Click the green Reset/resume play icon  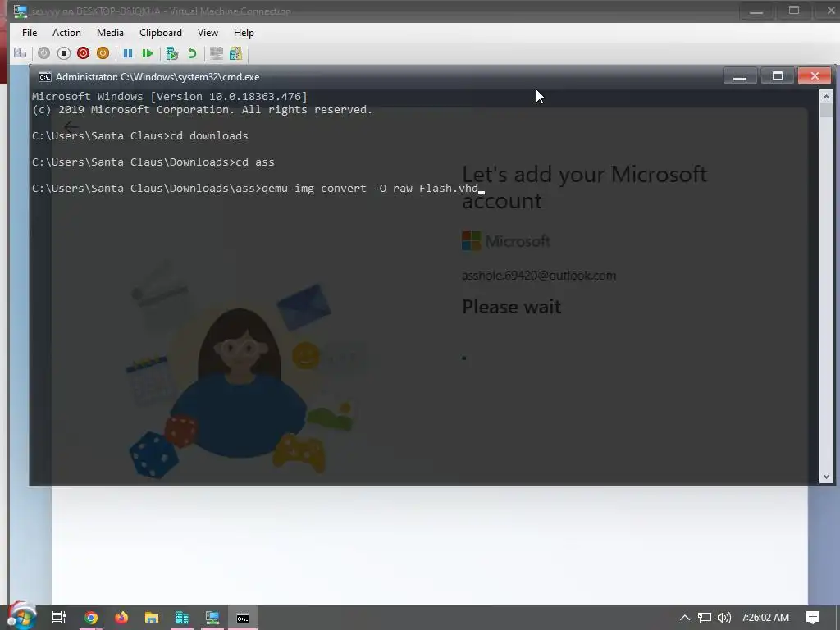click(x=148, y=53)
